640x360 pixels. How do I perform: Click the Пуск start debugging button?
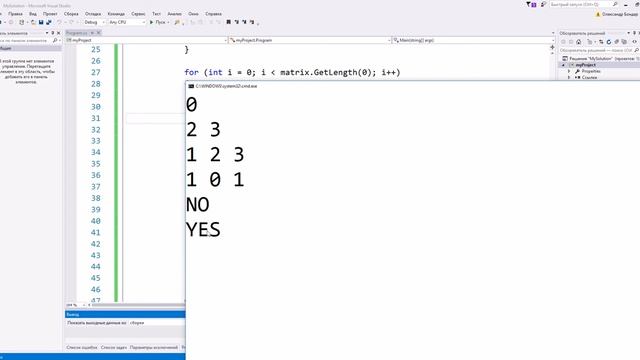[x=158, y=22]
